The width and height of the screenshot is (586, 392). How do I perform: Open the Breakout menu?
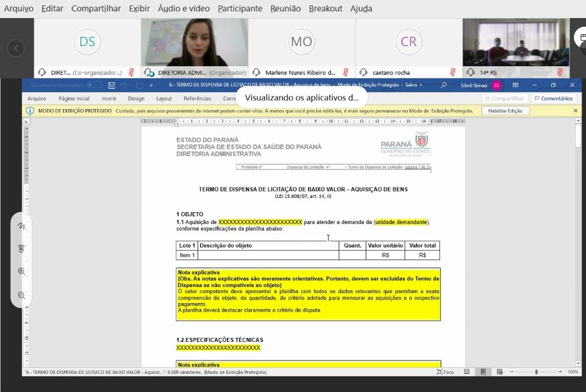point(325,9)
